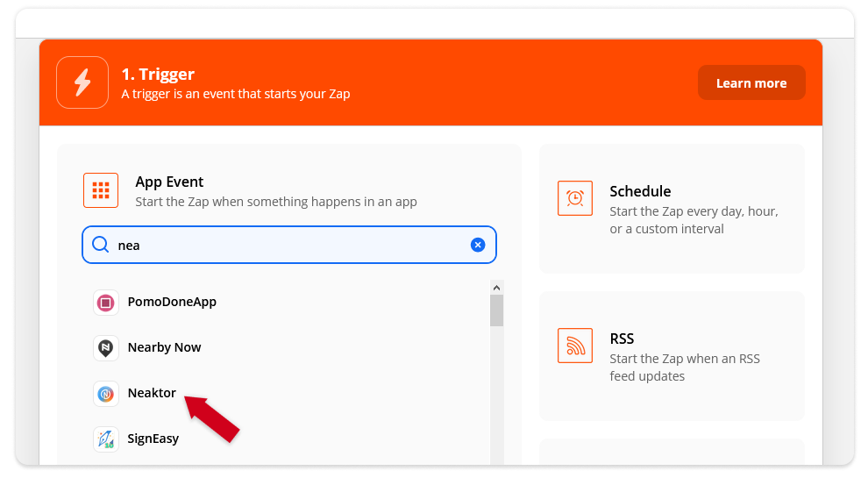Open the Learn more button
868x478 pixels.
pyautogui.click(x=751, y=83)
